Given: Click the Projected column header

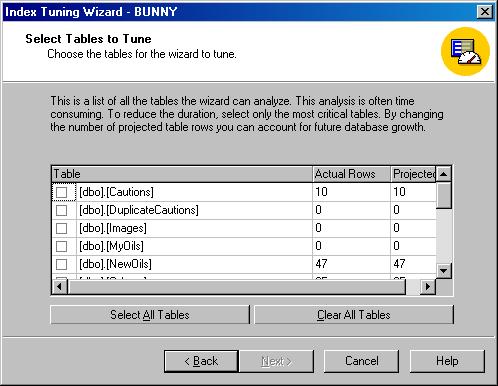Looking at the screenshot, I should pos(414,174).
